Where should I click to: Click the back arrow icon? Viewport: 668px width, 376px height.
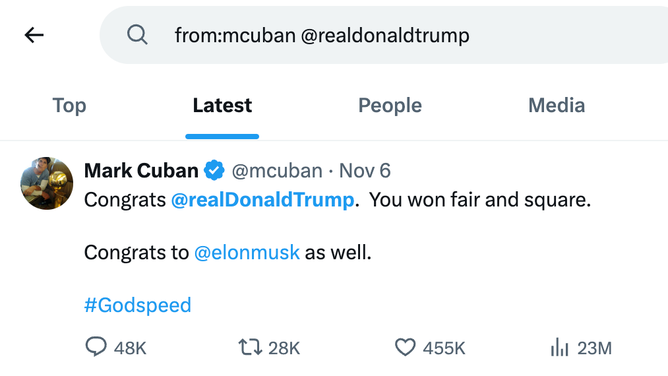(34, 35)
